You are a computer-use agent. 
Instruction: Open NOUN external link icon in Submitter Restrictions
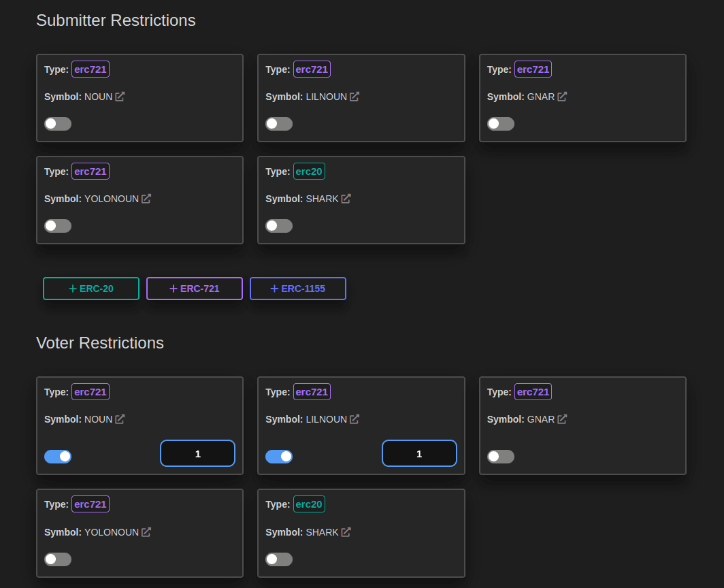point(120,97)
